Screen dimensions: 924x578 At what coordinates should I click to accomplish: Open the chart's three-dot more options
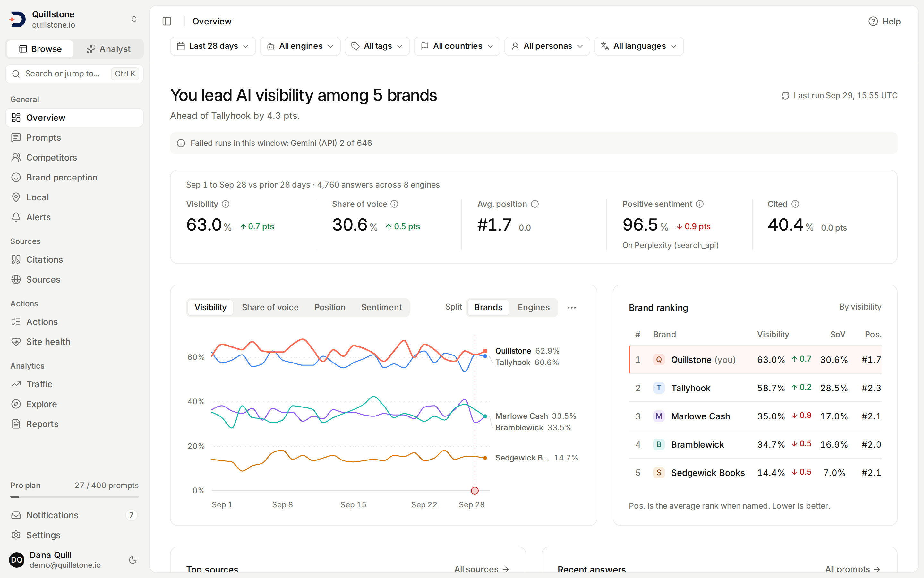pyautogui.click(x=572, y=308)
